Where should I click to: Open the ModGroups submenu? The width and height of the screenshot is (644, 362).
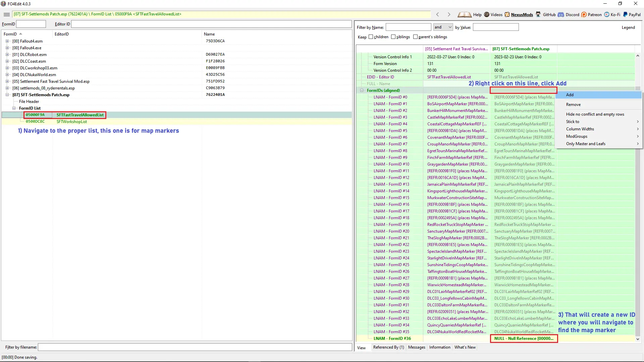click(598, 136)
